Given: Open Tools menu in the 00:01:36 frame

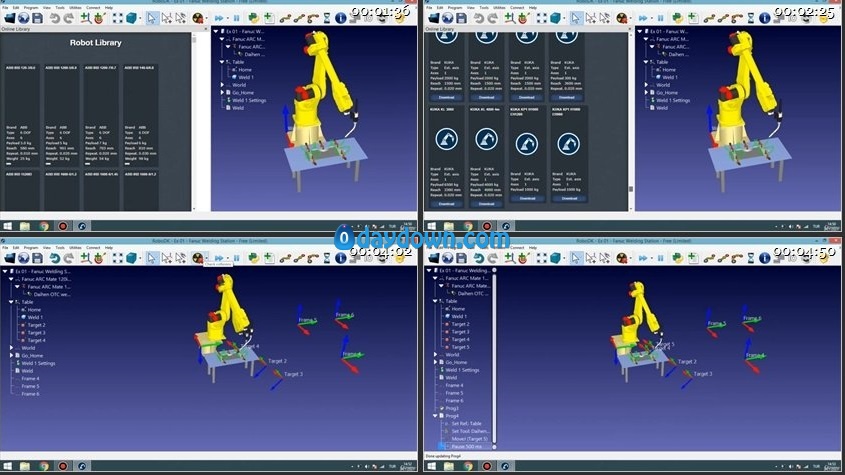Looking at the screenshot, I should point(60,8).
